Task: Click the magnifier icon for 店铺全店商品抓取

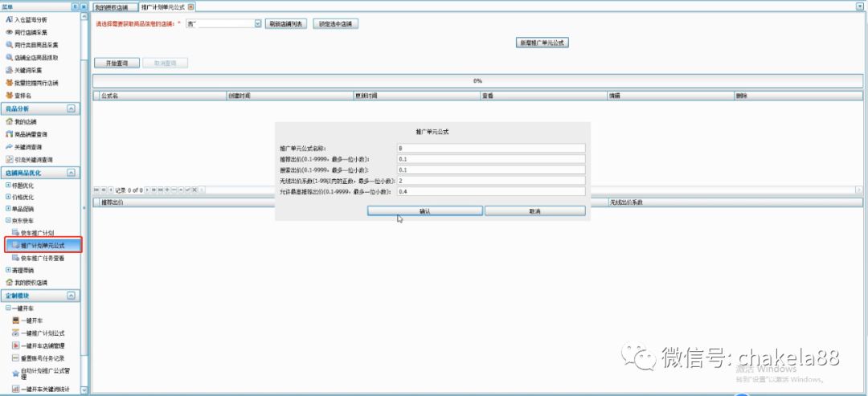Action: click(x=9, y=58)
